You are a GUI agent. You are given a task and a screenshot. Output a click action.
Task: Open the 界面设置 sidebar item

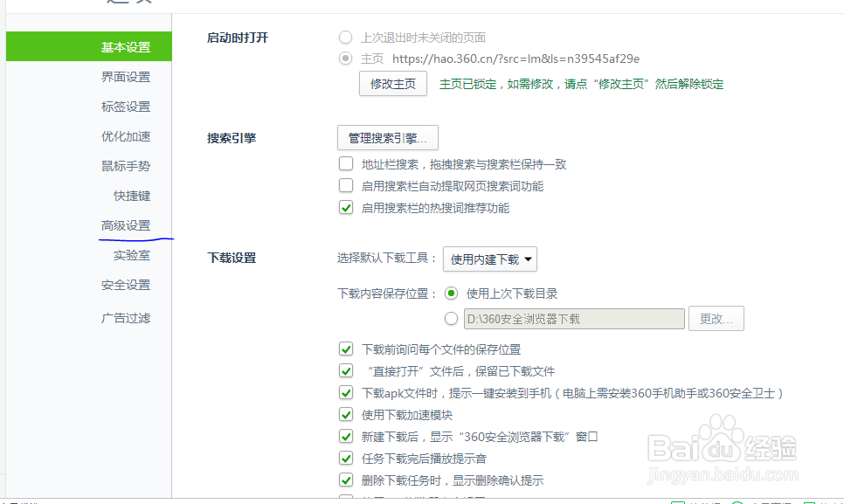(x=126, y=77)
